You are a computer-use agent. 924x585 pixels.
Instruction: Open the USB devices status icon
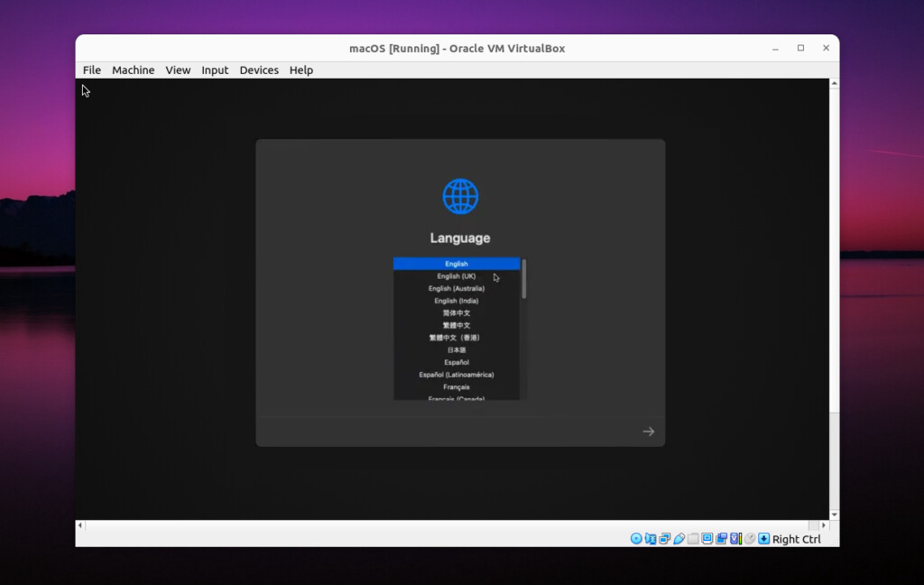pyautogui.click(x=679, y=539)
